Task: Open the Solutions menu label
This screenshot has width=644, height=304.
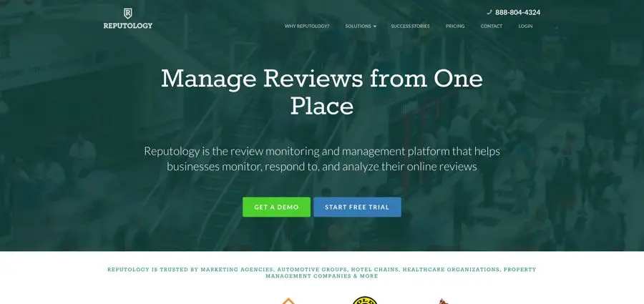Action: click(x=358, y=26)
